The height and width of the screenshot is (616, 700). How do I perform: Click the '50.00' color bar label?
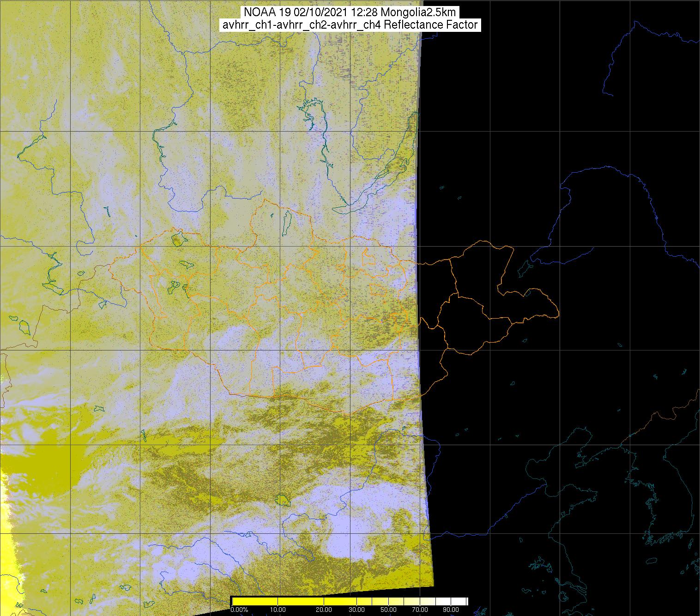pyautogui.click(x=389, y=610)
